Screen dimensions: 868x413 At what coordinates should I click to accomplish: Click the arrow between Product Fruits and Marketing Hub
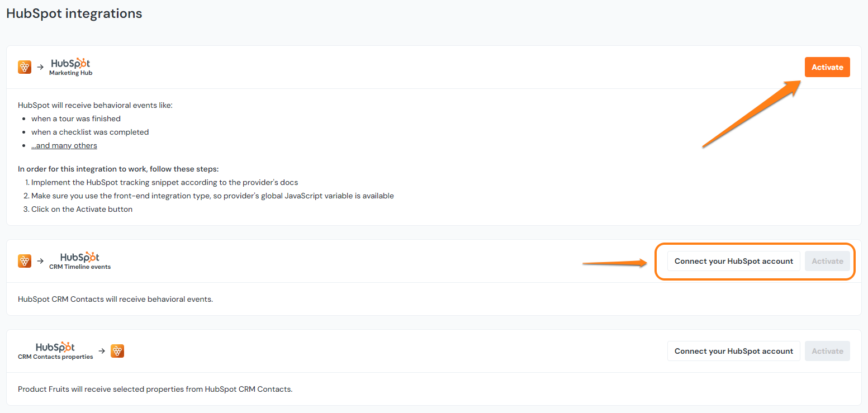tap(40, 67)
